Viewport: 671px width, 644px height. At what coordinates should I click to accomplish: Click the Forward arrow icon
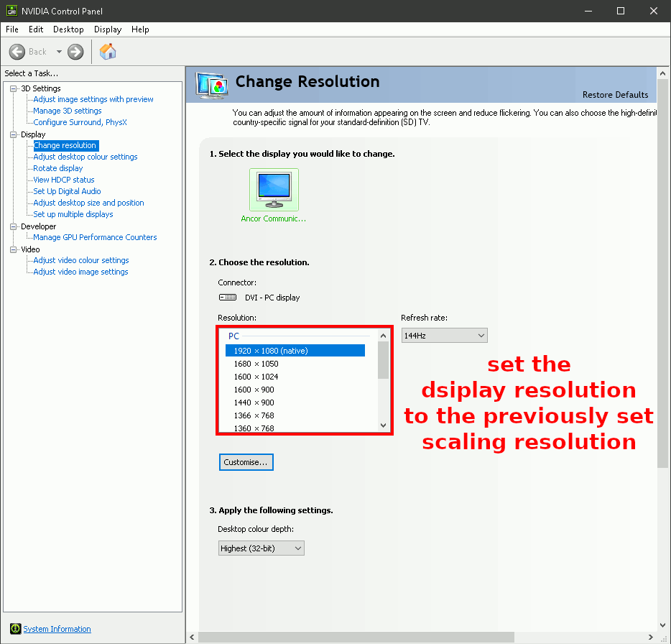pos(75,52)
